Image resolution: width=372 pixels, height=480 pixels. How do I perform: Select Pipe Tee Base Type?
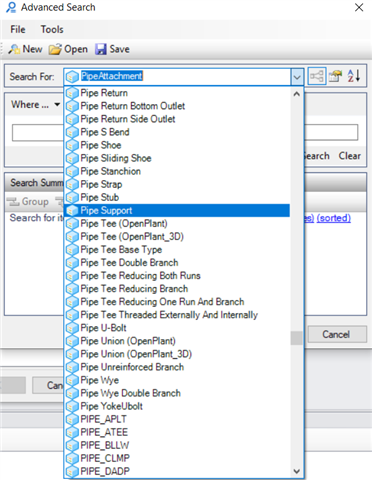pos(177,250)
